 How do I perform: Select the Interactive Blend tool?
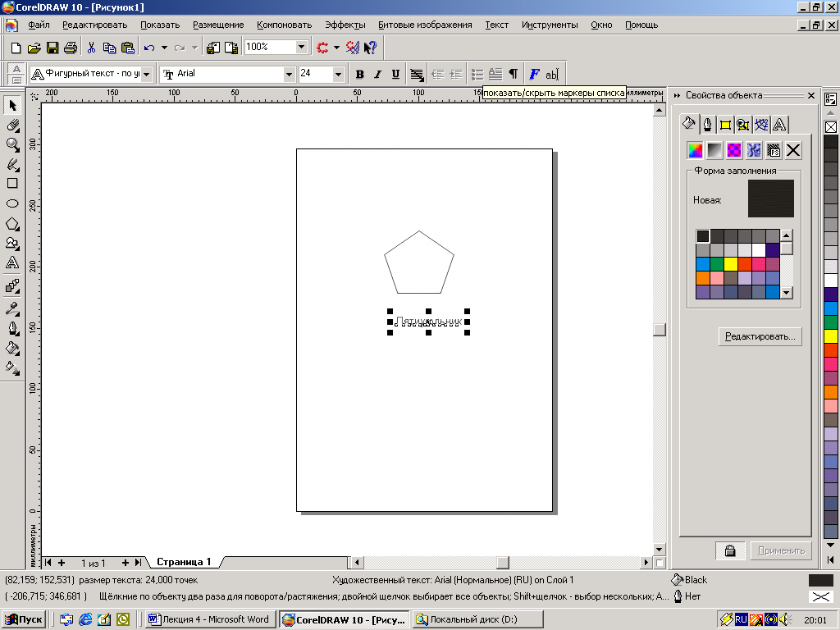click(12, 285)
